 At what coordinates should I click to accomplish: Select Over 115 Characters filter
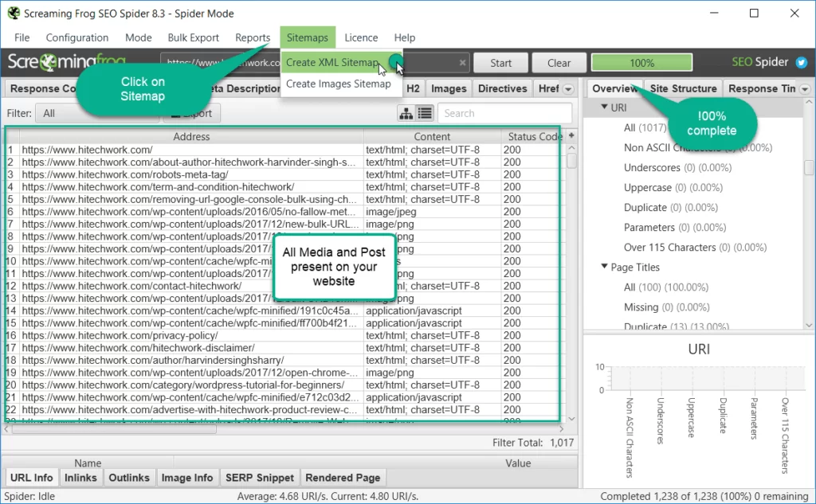pyautogui.click(x=695, y=247)
